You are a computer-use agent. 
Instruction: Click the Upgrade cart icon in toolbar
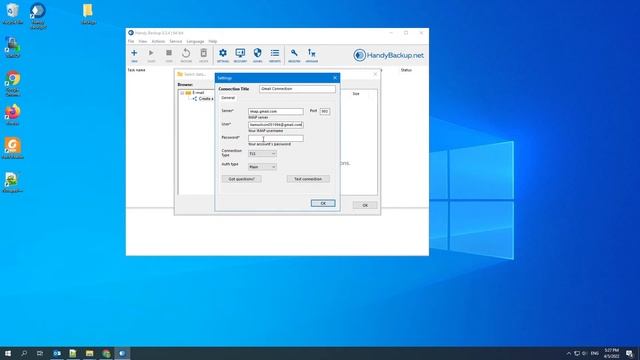coord(311,53)
